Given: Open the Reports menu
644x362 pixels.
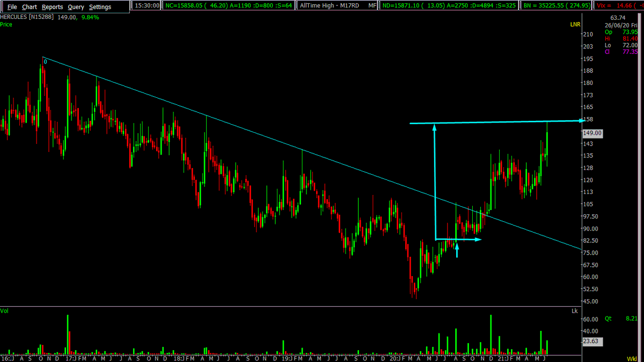Looking at the screenshot, I should click(x=53, y=7).
